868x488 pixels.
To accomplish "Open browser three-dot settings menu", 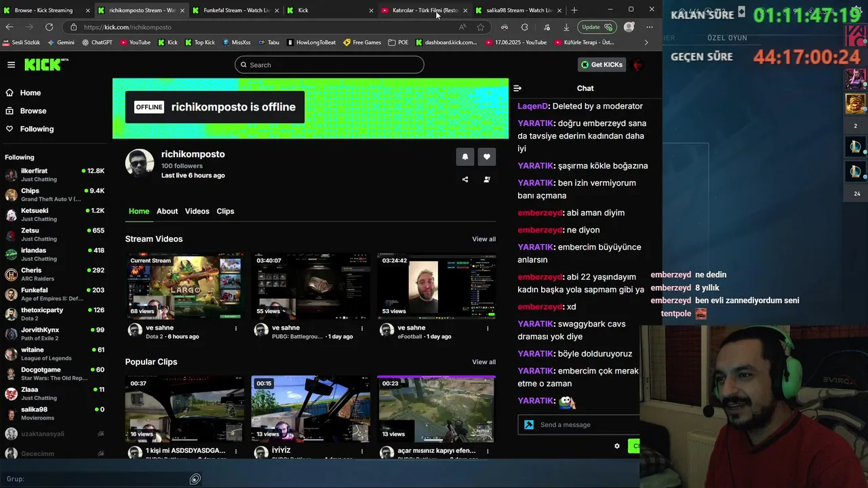I will click(650, 27).
